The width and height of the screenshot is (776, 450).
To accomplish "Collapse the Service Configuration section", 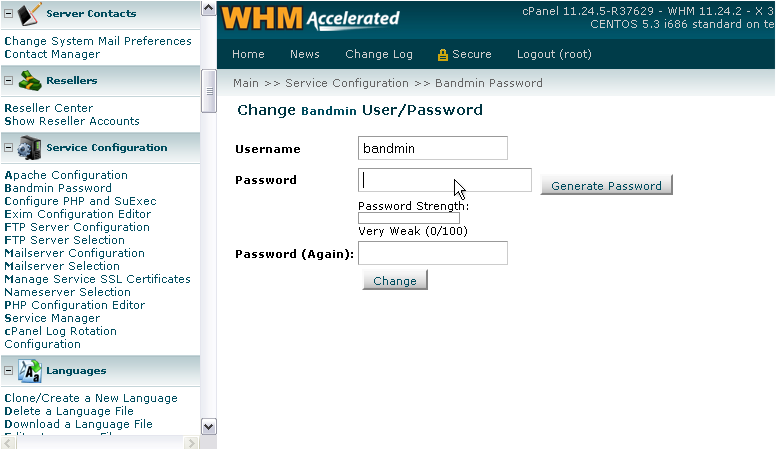I will (x=8, y=148).
